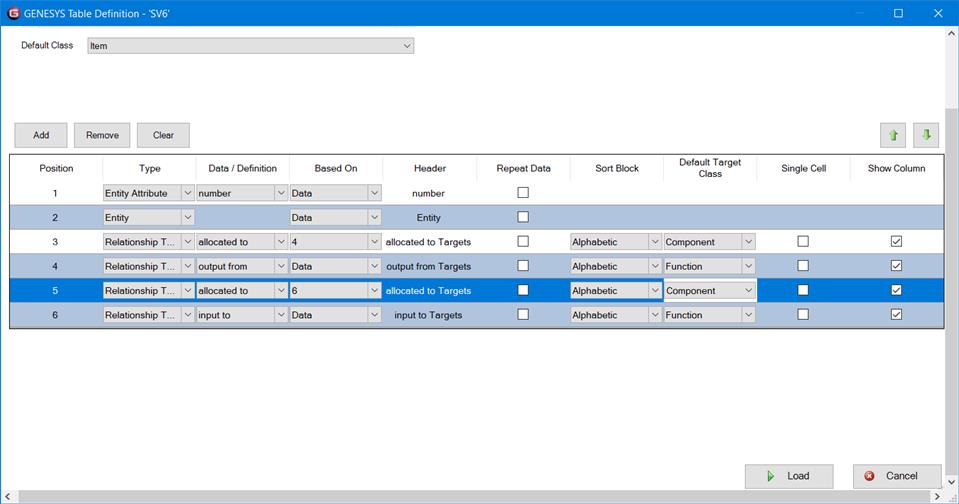The width and height of the screenshot is (959, 504).
Task: Click the green move up arrow icon
Action: (x=893, y=135)
